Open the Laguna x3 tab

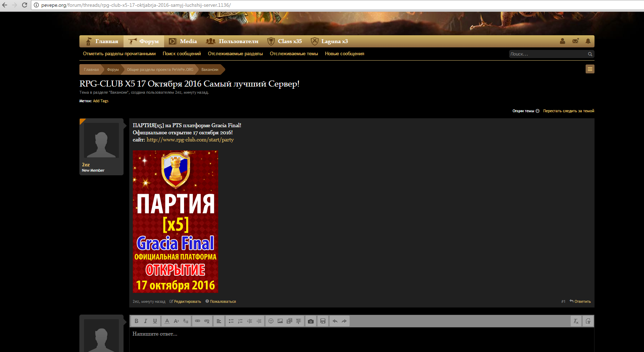pos(329,41)
